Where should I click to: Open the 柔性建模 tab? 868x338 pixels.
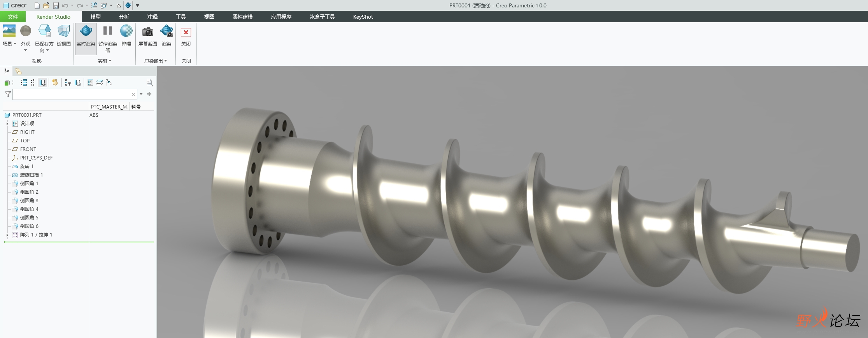tap(243, 17)
